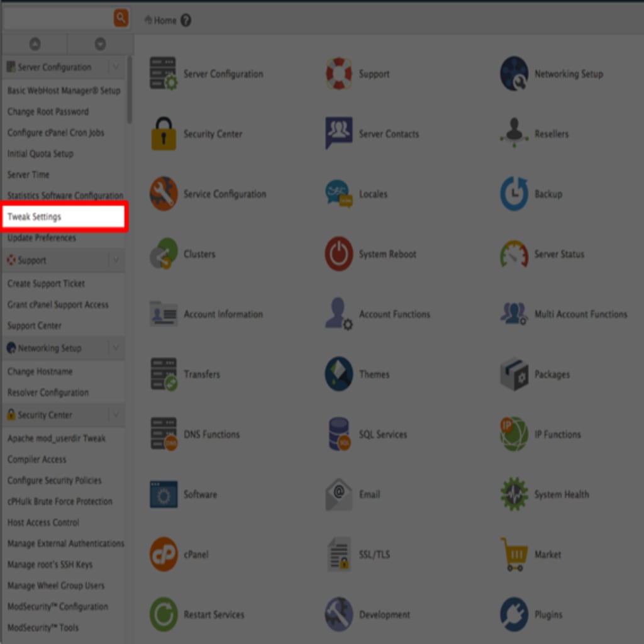Open the DNS Functions icon
The image size is (644, 644).
[164, 434]
